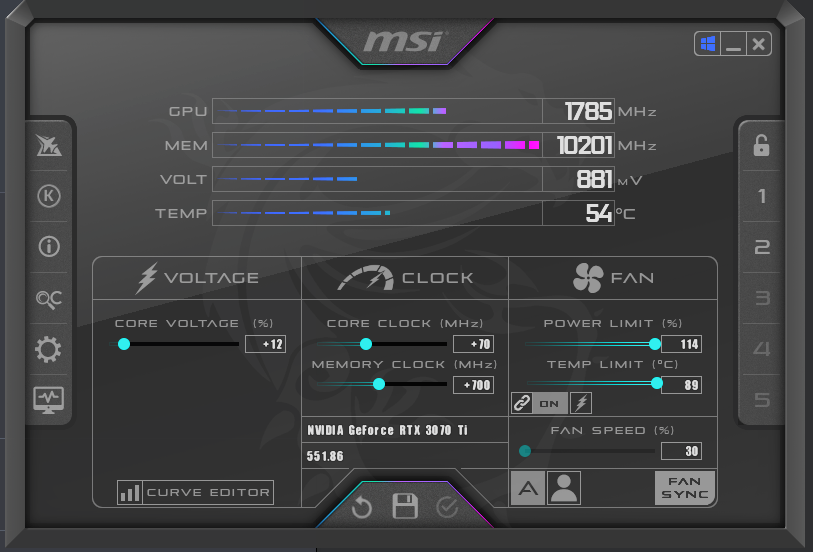The width and height of the screenshot is (813, 552).
Task: Open the Fan panel header
Action: (x=613, y=278)
